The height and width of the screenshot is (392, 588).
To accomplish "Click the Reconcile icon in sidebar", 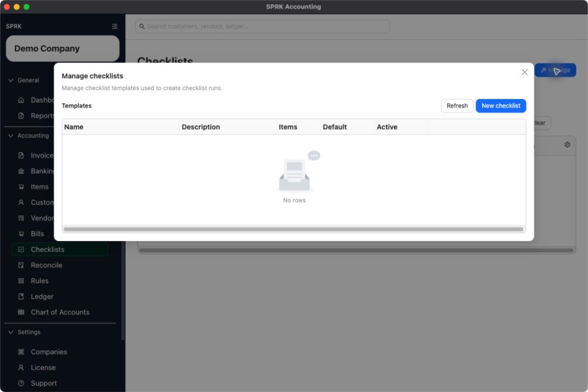I will click(21, 265).
